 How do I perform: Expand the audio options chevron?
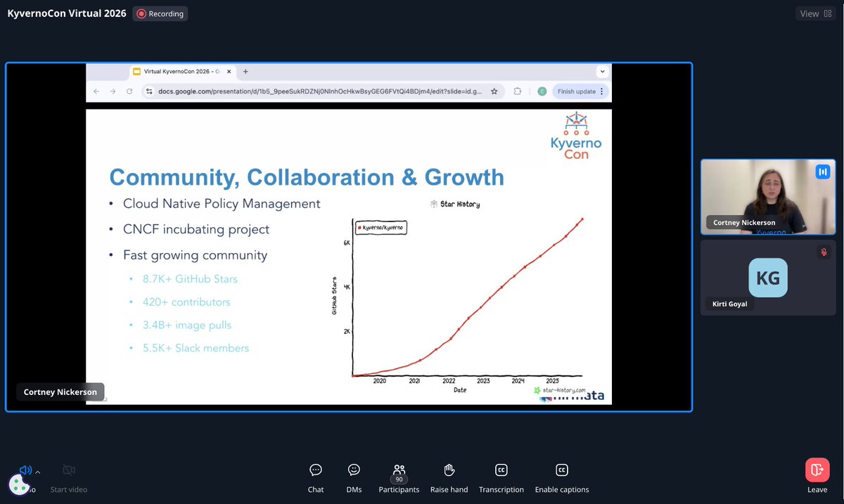coord(38,472)
